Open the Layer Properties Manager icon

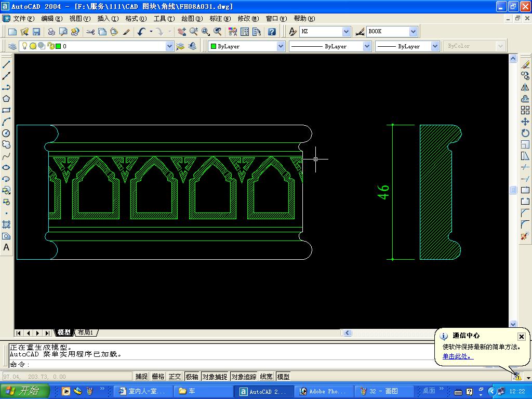tap(12, 46)
